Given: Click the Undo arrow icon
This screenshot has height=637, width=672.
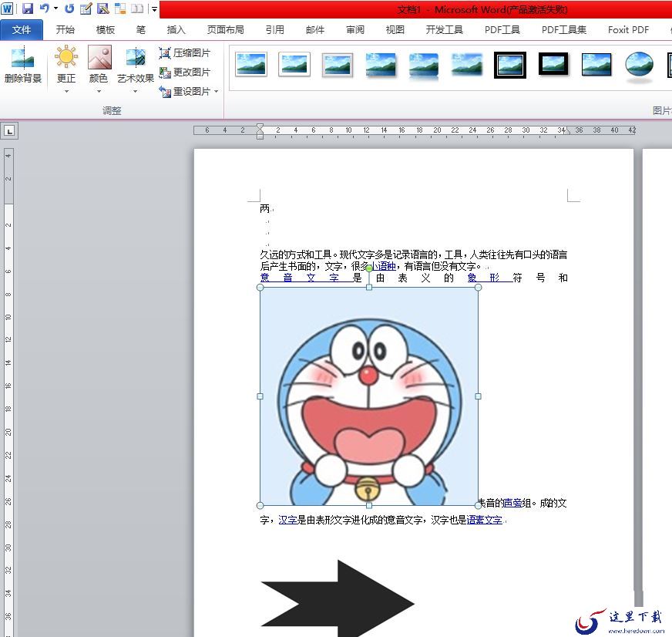Looking at the screenshot, I should (x=45, y=8).
